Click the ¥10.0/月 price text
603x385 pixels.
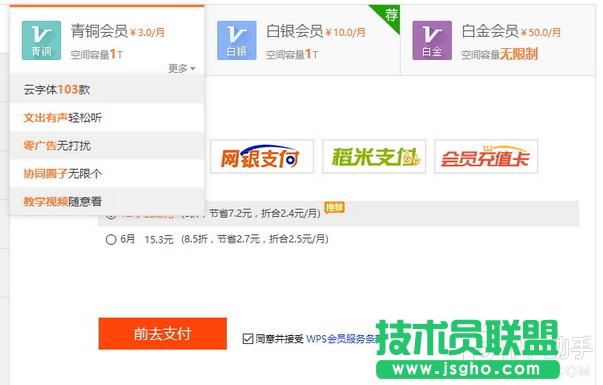345,32
